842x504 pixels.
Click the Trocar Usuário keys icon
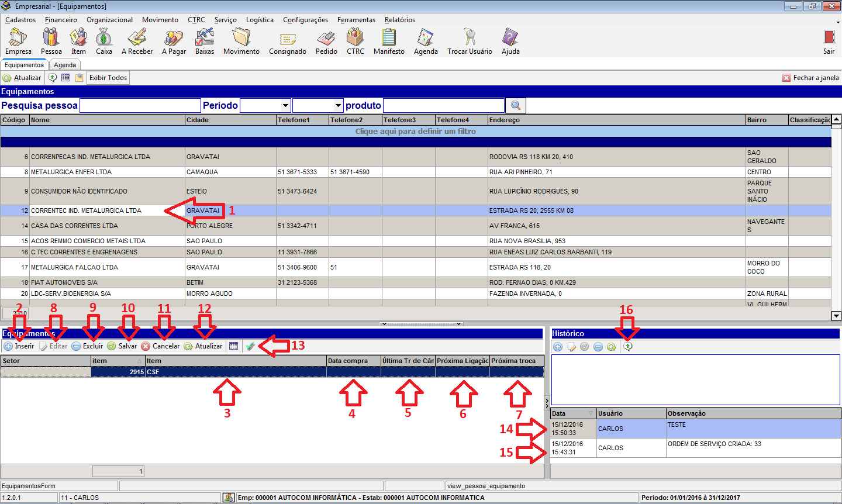[x=470, y=38]
